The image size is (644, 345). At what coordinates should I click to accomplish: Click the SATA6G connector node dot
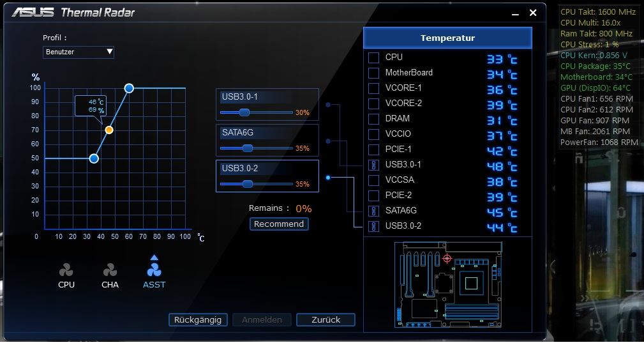pos(328,141)
